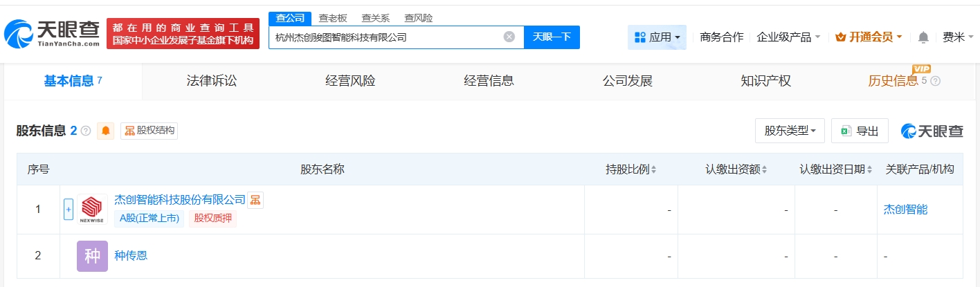Image resolution: width=980 pixels, height=287 pixels.
Task: Click the Tianyancha logo
Action: click(51, 33)
